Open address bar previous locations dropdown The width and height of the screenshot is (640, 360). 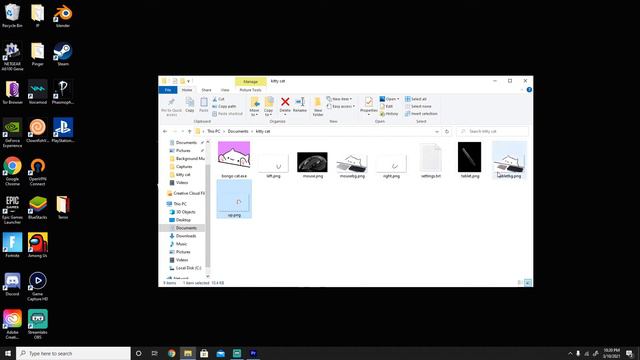(437, 131)
